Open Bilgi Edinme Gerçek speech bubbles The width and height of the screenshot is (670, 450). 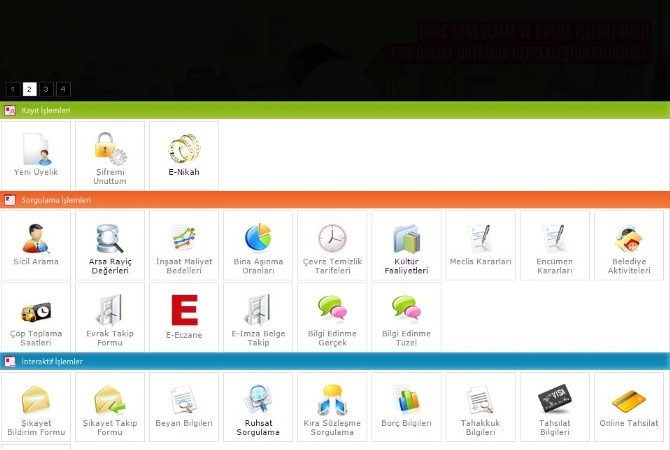[332, 308]
